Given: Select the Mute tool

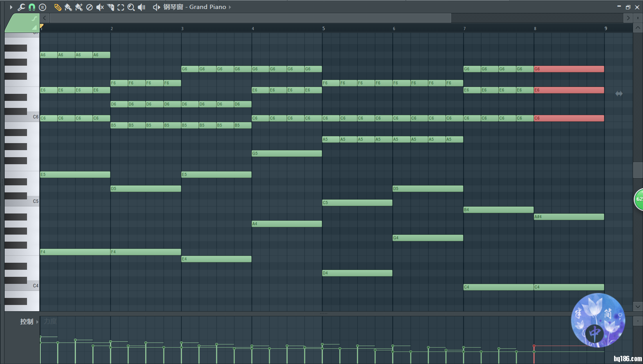Looking at the screenshot, I should 100,7.
